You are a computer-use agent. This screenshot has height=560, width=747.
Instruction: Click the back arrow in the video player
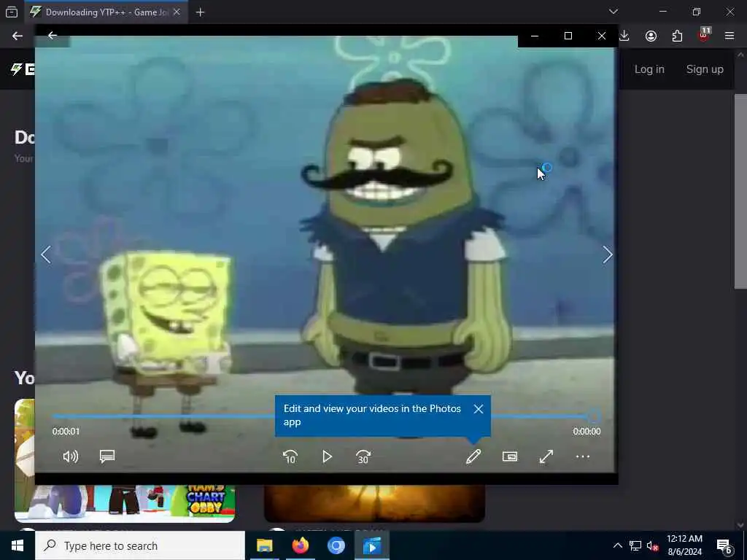[53, 35]
